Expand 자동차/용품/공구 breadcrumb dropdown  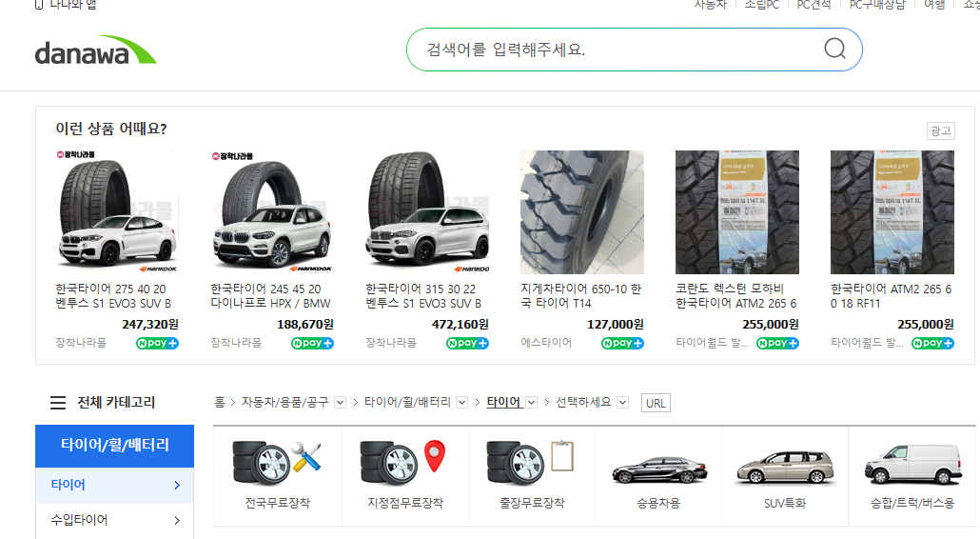tap(340, 403)
